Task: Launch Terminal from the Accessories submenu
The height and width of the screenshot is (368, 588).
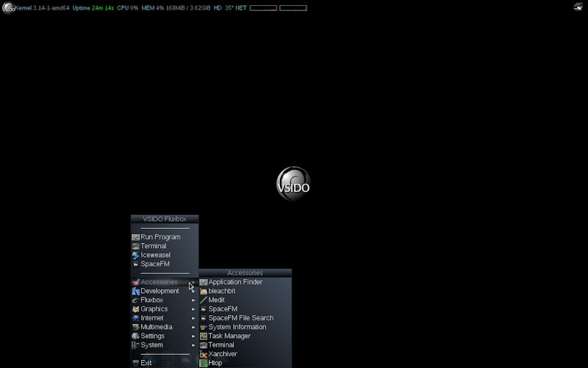Action: click(245, 345)
